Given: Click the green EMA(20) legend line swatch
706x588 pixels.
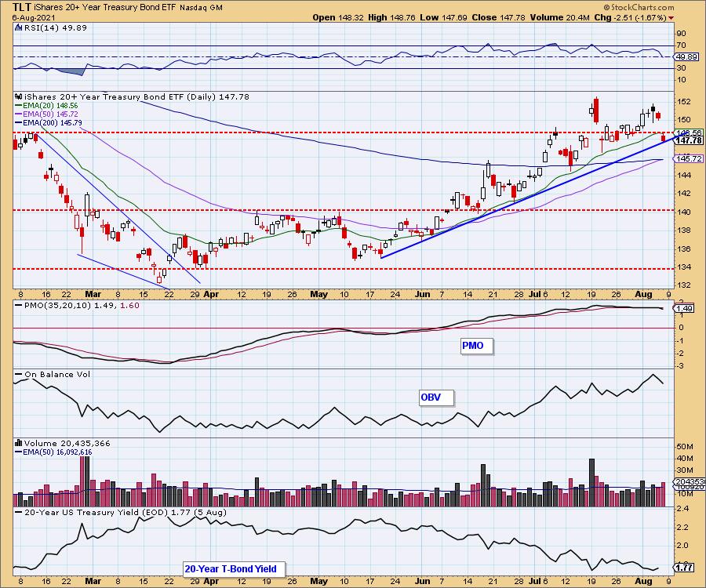Looking at the screenshot, I should [19, 106].
